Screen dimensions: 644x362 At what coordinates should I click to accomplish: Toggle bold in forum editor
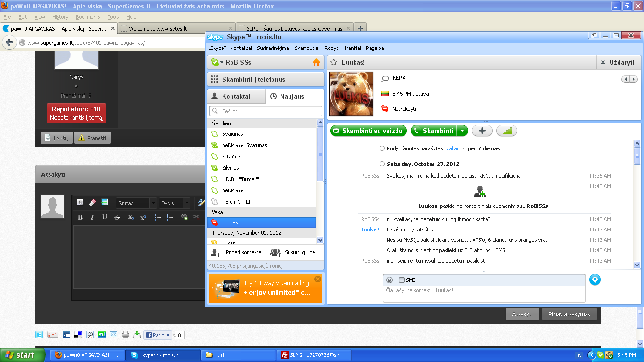click(80, 217)
